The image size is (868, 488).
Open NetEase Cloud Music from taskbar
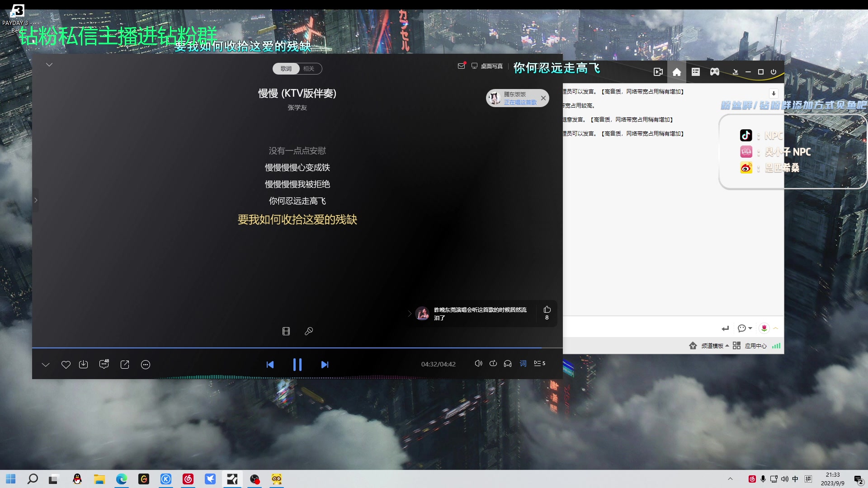coord(188,479)
